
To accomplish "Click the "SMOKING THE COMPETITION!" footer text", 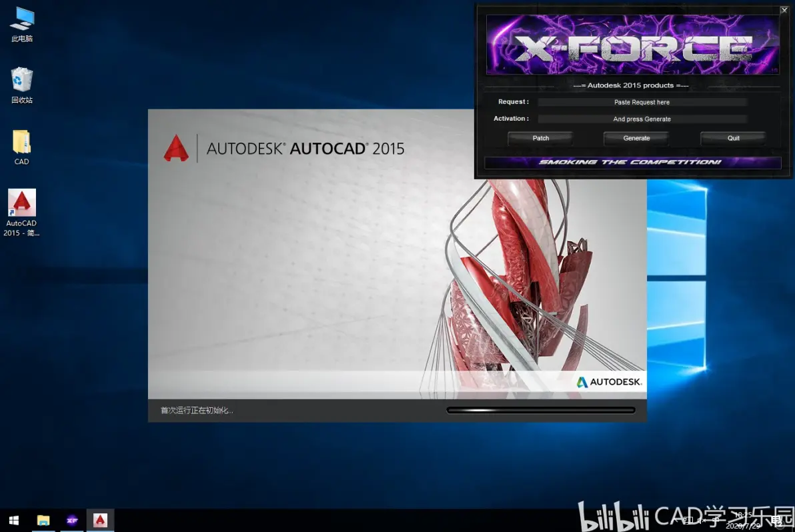I will tap(630, 162).
